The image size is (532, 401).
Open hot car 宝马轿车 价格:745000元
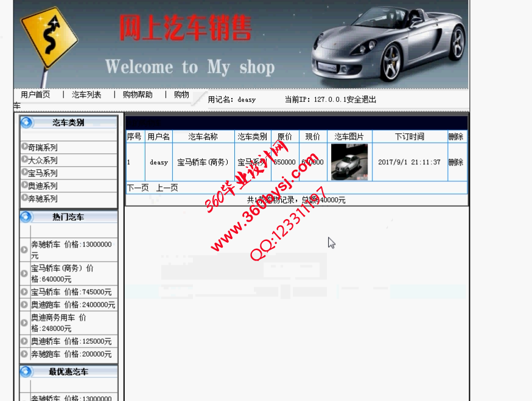point(72,291)
